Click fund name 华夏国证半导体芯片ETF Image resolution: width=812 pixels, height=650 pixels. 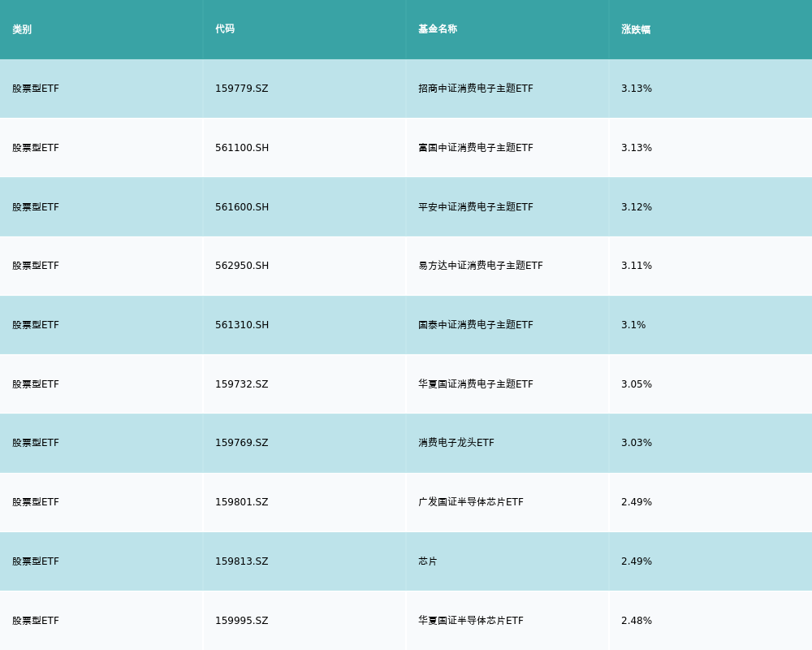(x=471, y=621)
